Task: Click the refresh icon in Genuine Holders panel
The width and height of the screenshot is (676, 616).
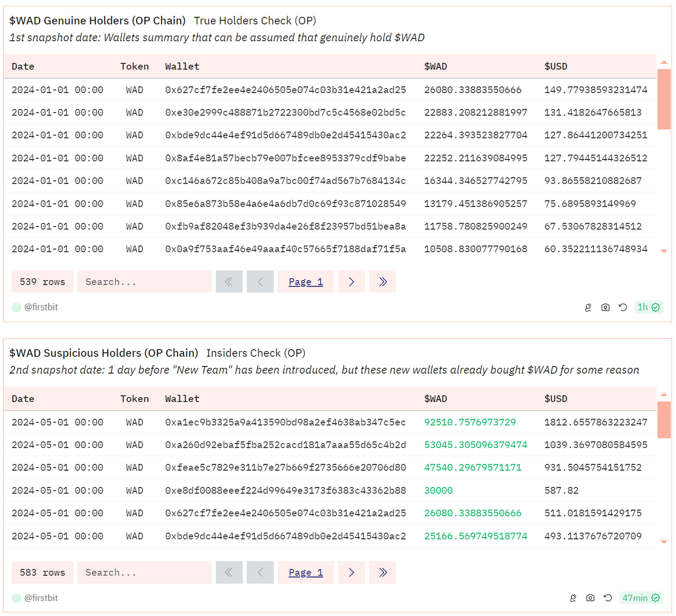Action: 622,307
